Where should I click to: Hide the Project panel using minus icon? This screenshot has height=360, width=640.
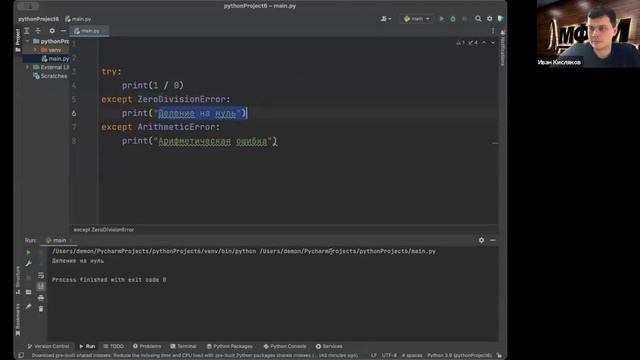pyautogui.click(x=63, y=31)
